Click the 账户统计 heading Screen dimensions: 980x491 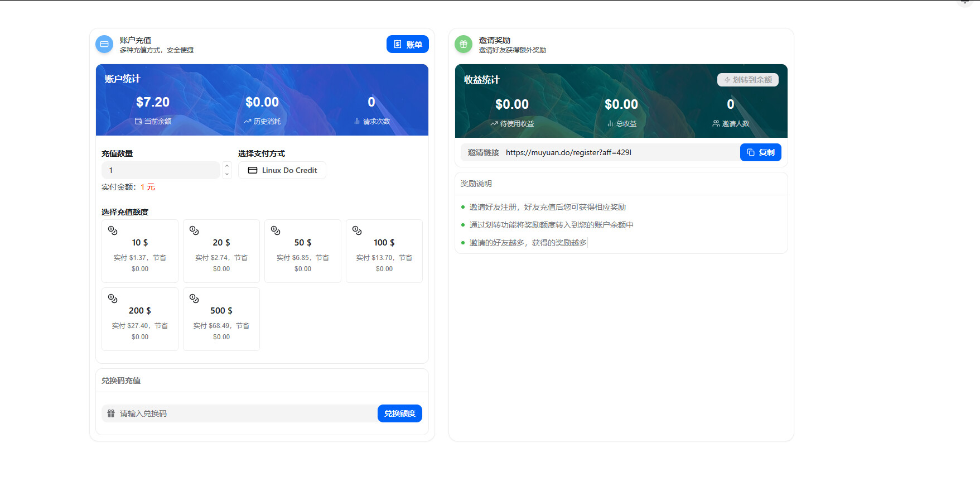click(x=122, y=79)
